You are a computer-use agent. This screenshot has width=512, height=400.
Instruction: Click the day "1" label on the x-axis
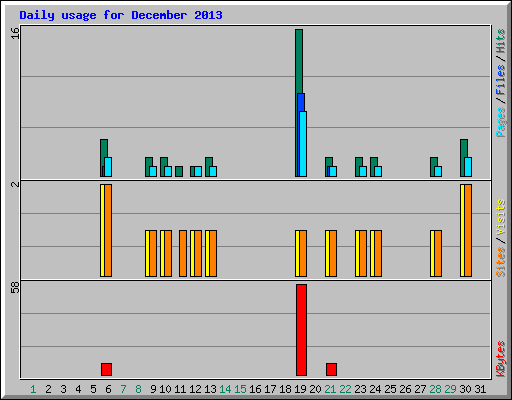[33, 389]
